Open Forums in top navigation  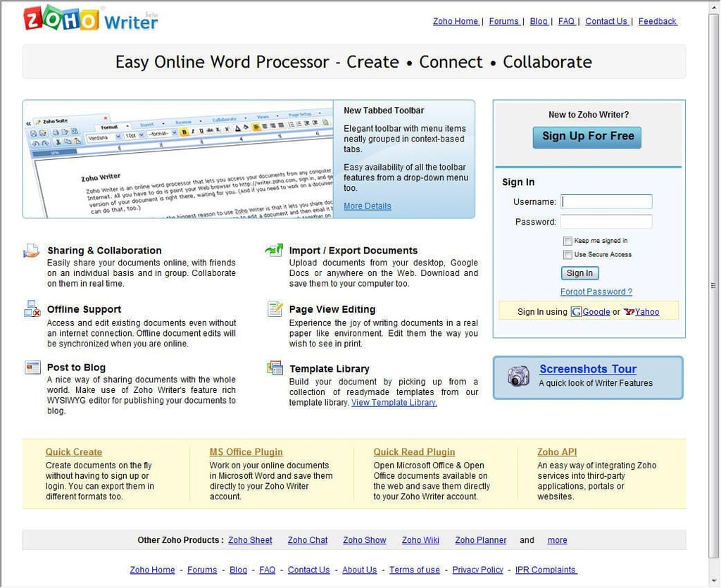[x=503, y=21]
